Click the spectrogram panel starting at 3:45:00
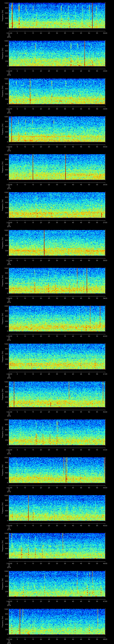Screen dimensions: 114x644 coord(57,546)
